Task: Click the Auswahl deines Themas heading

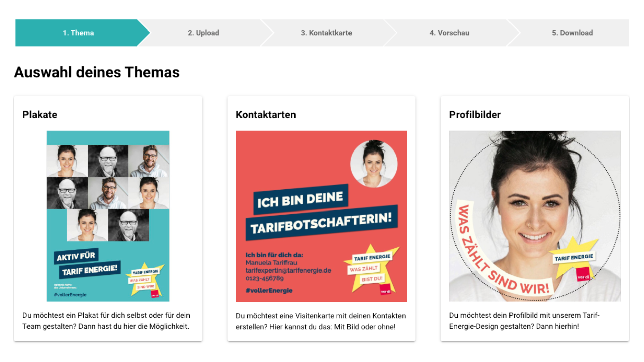Action: 97,72
